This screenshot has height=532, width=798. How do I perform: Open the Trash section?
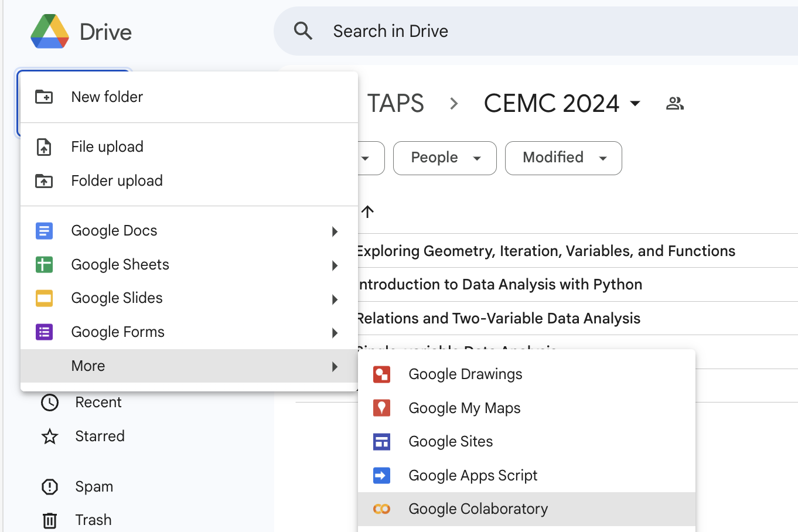click(93, 520)
